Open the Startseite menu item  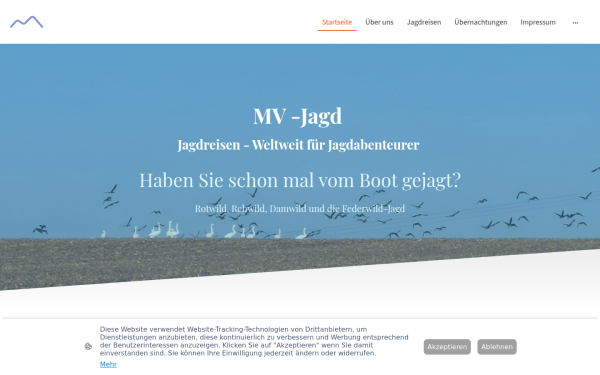coord(337,22)
